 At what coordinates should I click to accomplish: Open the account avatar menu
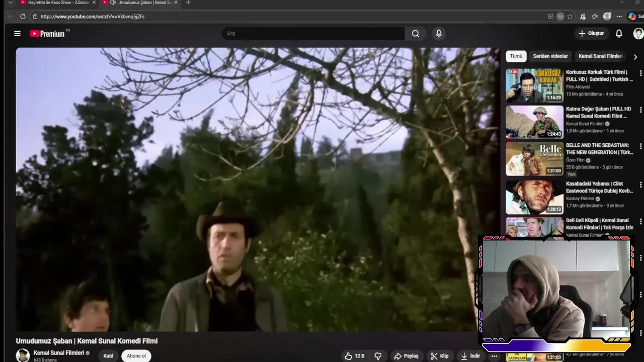point(638,34)
